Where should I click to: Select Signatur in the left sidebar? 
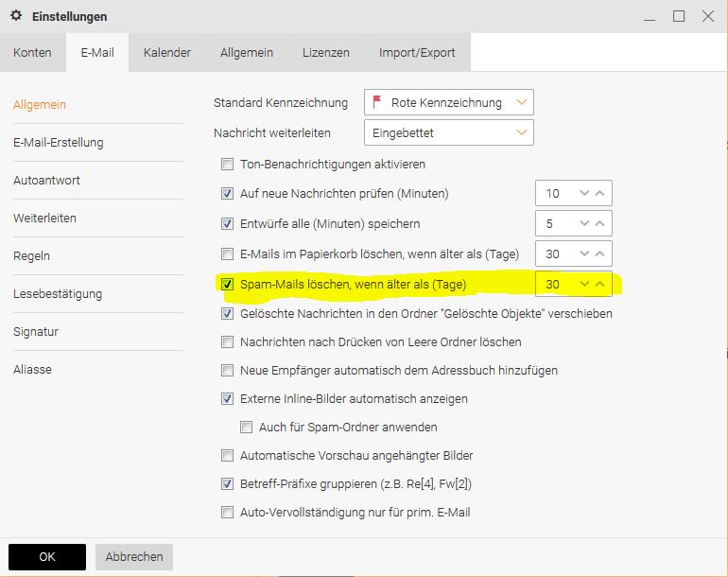38,331
